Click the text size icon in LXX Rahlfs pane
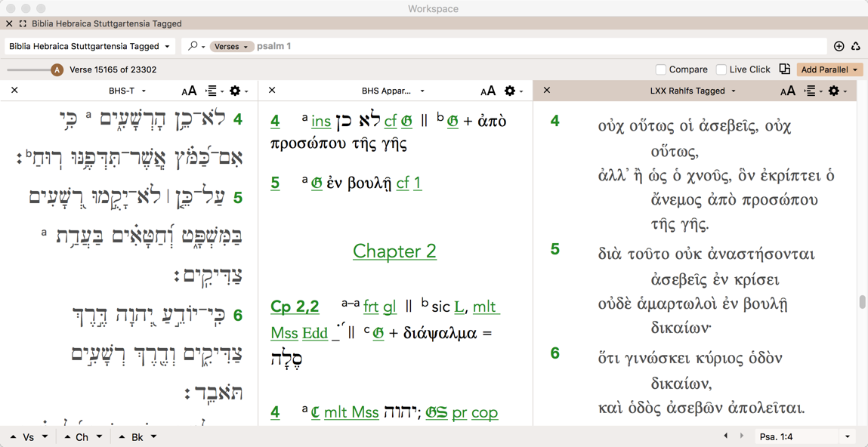The width and height of the screenshot is (868, 447). 788,91
